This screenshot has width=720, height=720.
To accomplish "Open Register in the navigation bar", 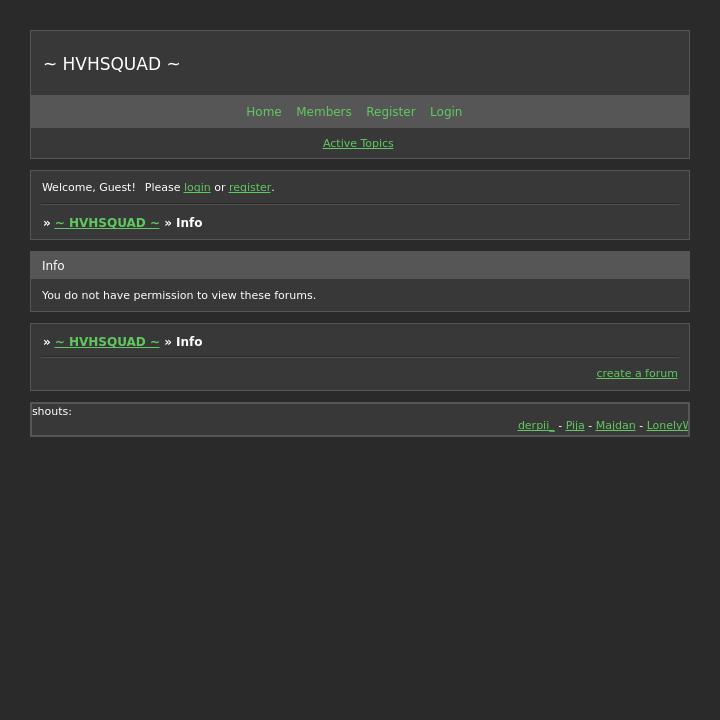I will pyautogui.click(x=390, y=112).
